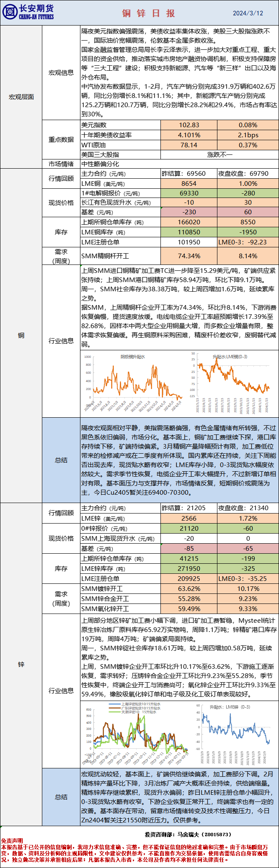Click the 4.101% yield cell
This screenshot has width=279, height=868.
[189, 135]
